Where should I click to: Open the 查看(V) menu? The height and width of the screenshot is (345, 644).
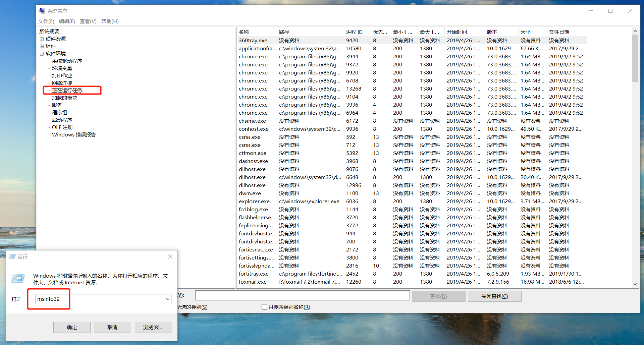88,21
